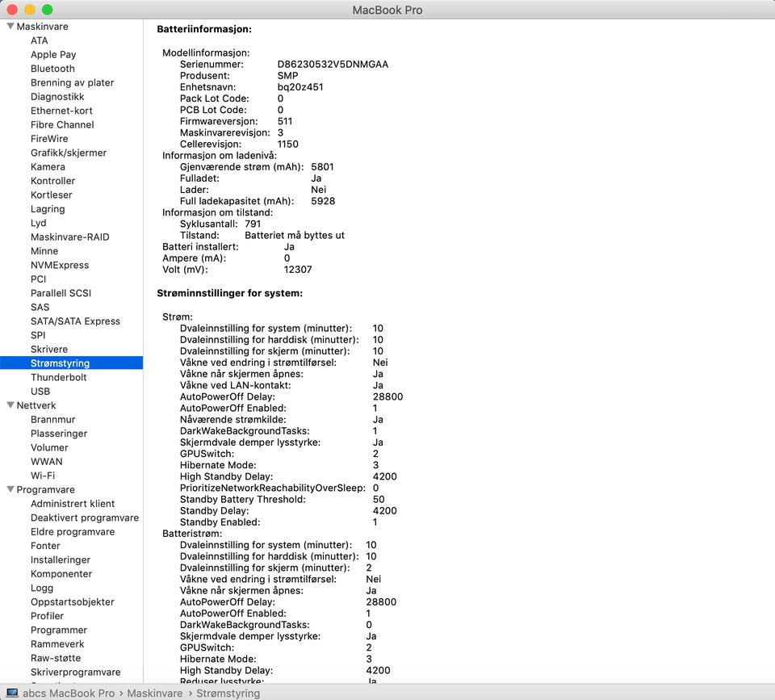Select PCI entry
Screen dimensions: 775x700
point(39,279)
